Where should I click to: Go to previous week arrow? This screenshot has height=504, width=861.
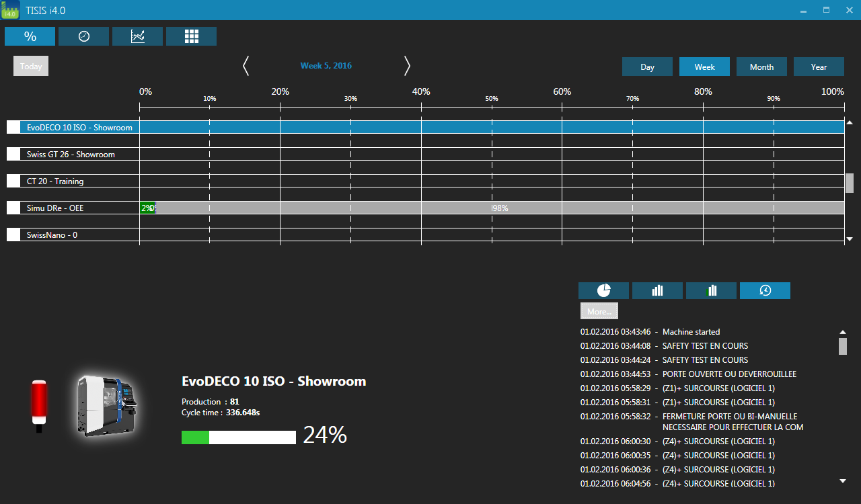246,66
